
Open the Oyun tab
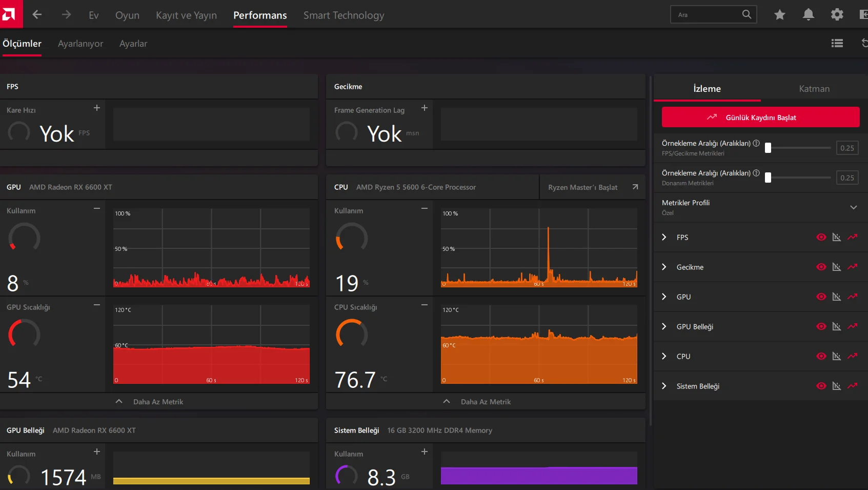click(x=127, y=15)
